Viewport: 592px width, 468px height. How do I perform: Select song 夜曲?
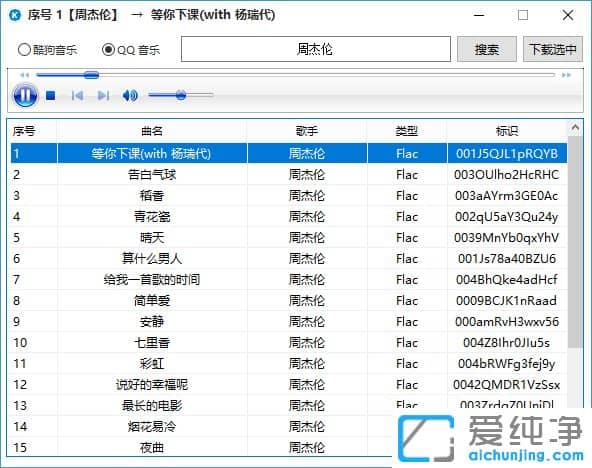click(x=152, y=448)
